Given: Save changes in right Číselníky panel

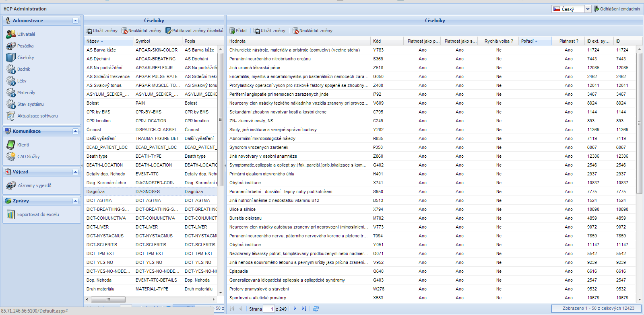Looking at the screenshot, I should pos(270,31).
